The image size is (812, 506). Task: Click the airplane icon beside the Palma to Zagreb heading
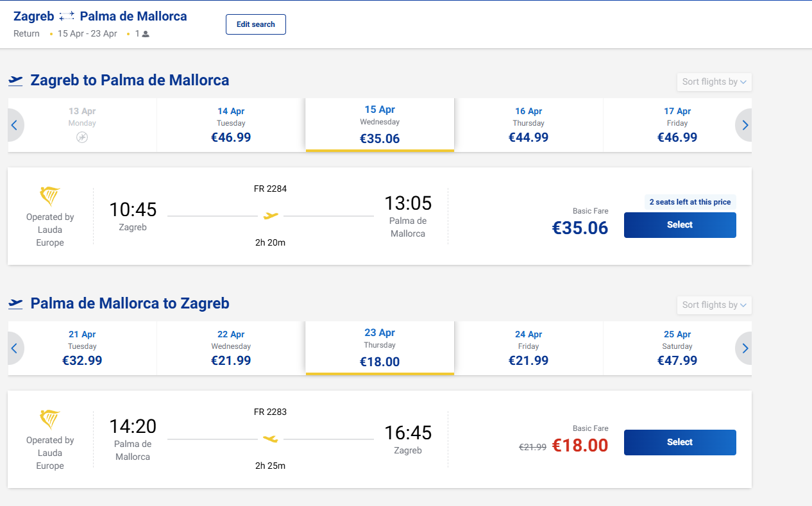[15, 304]
